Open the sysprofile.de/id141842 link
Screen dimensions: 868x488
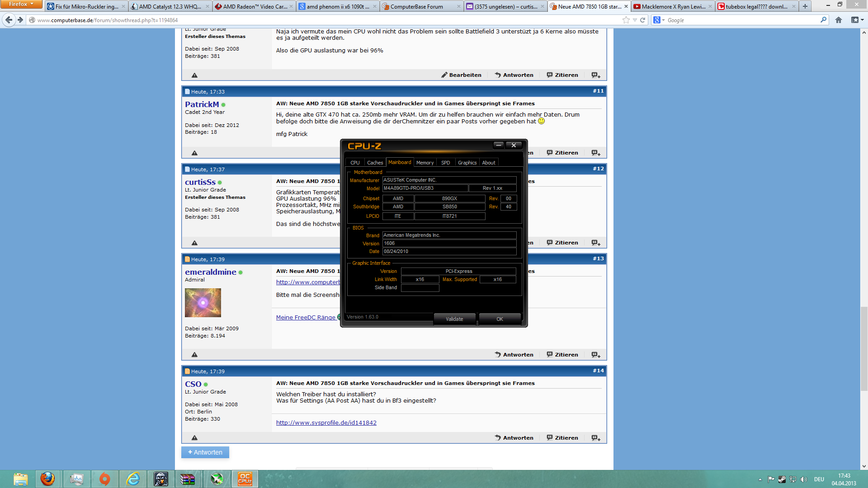(x=326, y=423)
